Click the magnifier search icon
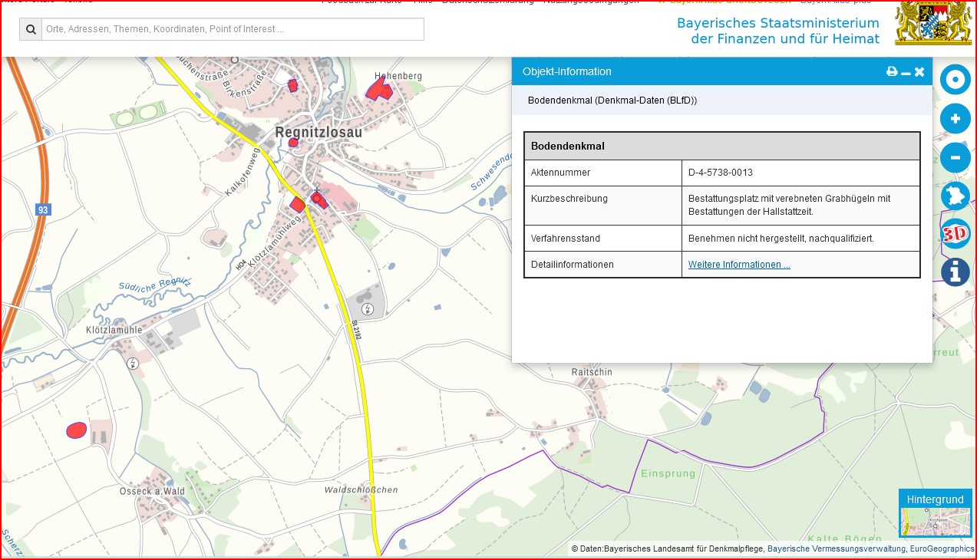This screenshot has height=560, width=977. tap(31, 29)
